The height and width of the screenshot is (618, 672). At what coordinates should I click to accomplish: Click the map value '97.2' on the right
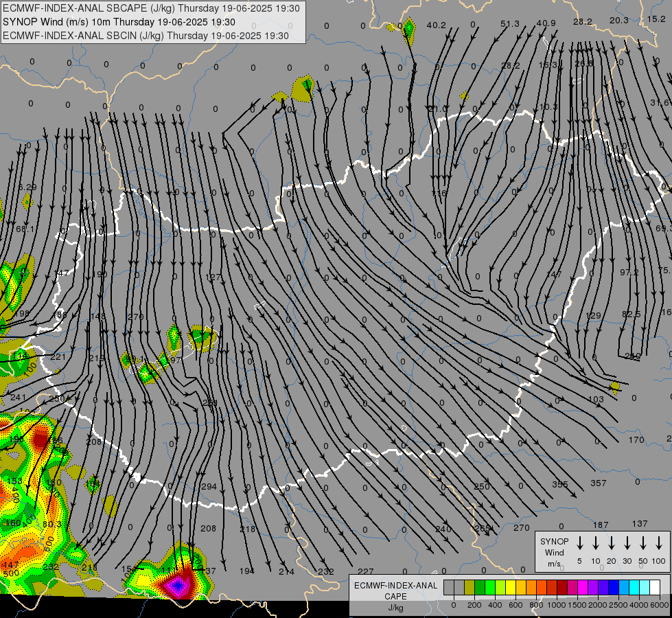(x=629, y=273)
